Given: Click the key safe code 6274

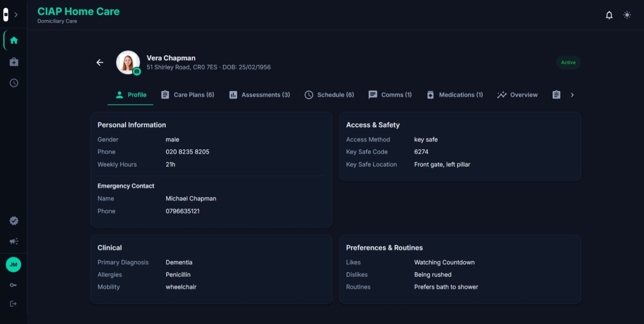Looking at the screenshot, I should tap(421, 152).
